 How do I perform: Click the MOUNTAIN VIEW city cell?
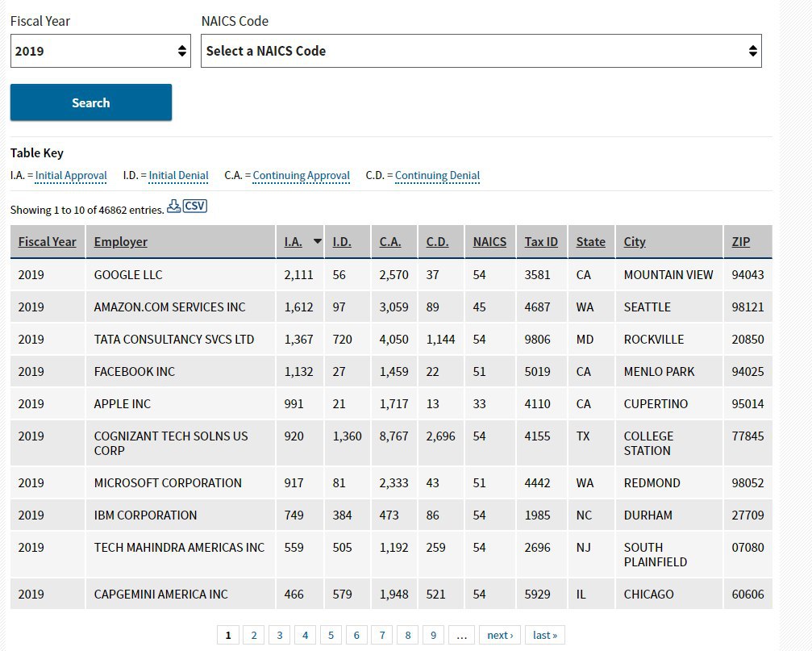(669, 274)
